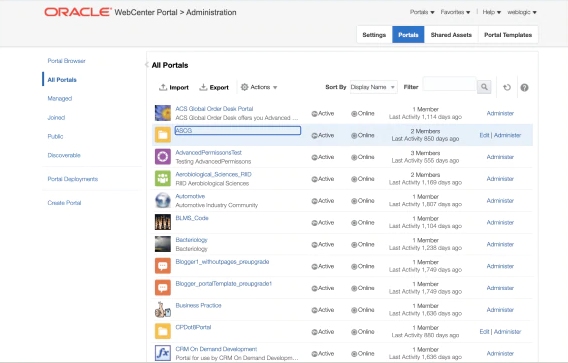Click the ASCG folder icon

coord(163,135)
